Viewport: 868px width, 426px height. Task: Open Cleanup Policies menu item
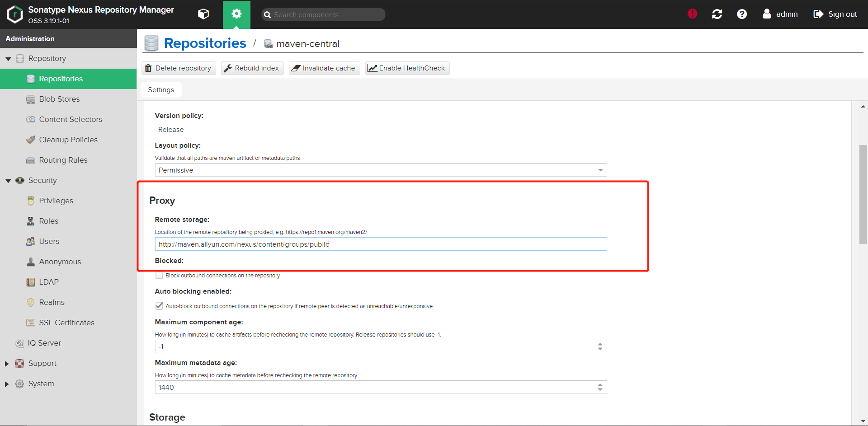[x=68, y=140]
